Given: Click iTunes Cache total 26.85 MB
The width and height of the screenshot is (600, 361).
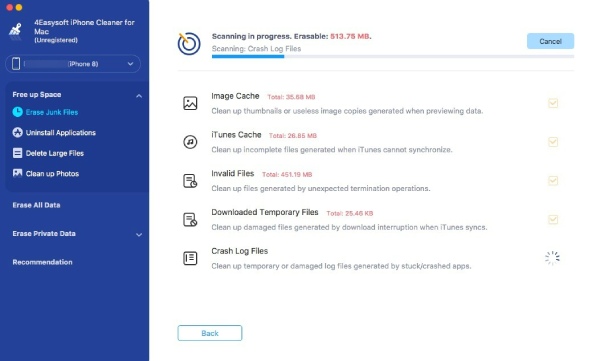Looking at the screenshot, I should tap(293, 136).
